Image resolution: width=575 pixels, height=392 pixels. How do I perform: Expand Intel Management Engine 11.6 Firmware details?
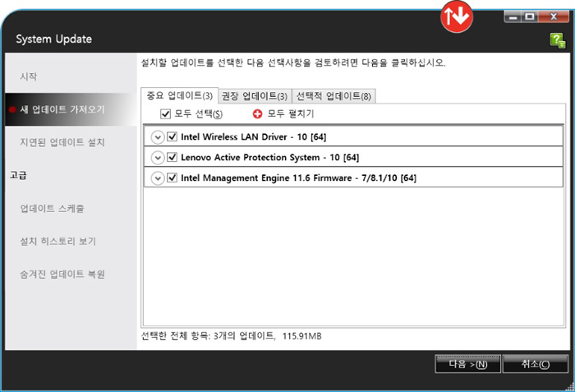pyautogui.click(x=158, y=178)
